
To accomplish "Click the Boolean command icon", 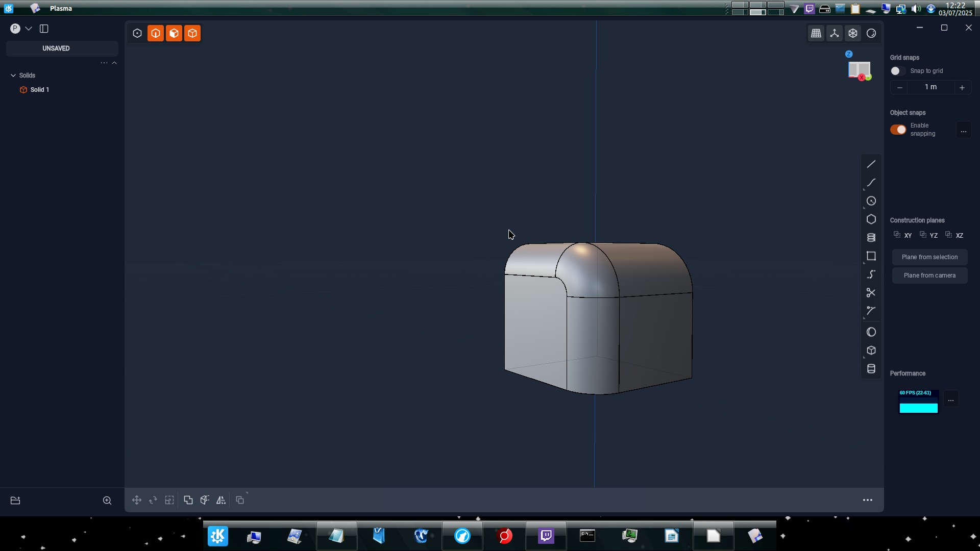I will (240, 500).
